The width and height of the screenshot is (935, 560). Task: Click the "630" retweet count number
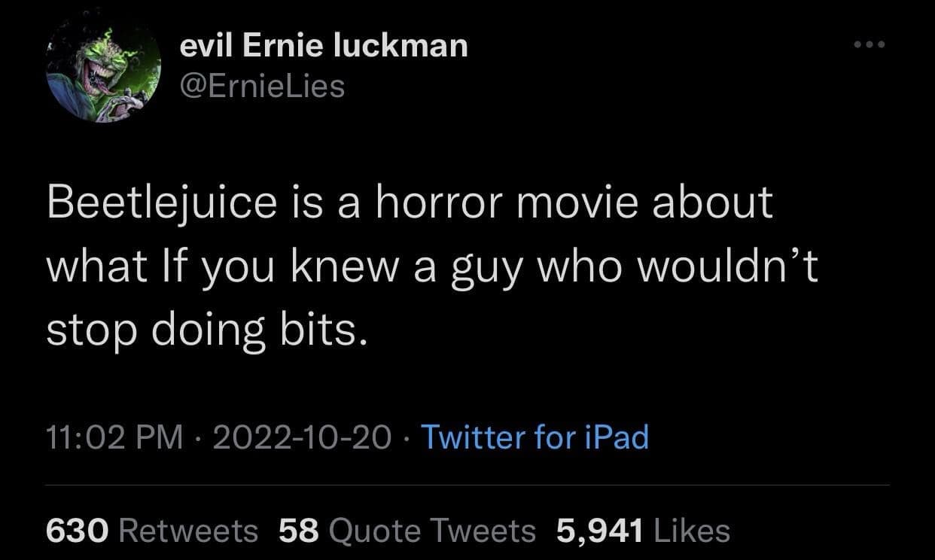[x=78, y=531]
